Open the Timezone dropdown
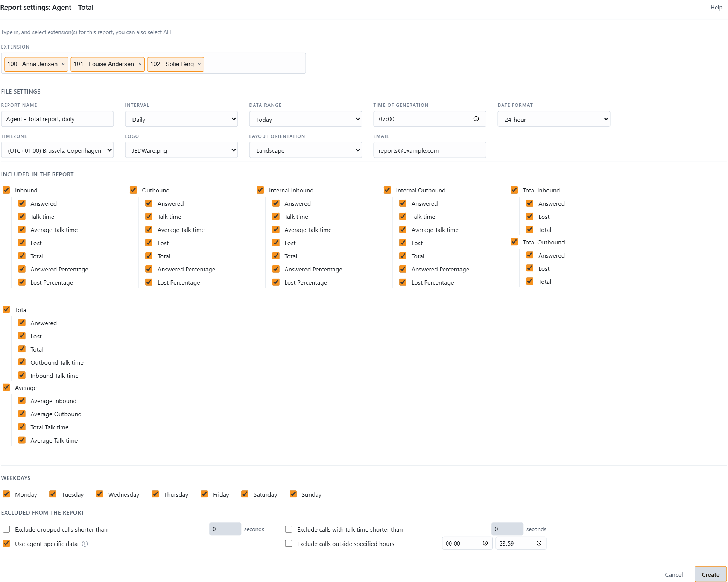Viewport: 728px width, 582px height. [57, 150]
